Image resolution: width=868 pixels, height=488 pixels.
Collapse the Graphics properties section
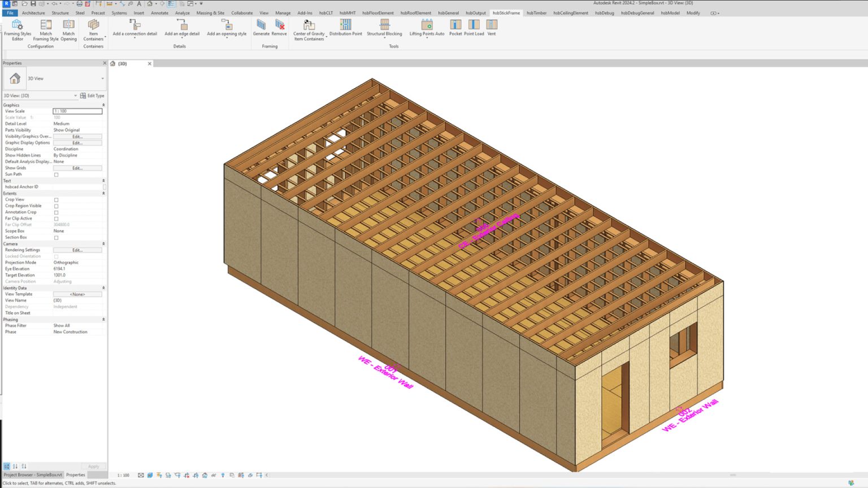103,104
